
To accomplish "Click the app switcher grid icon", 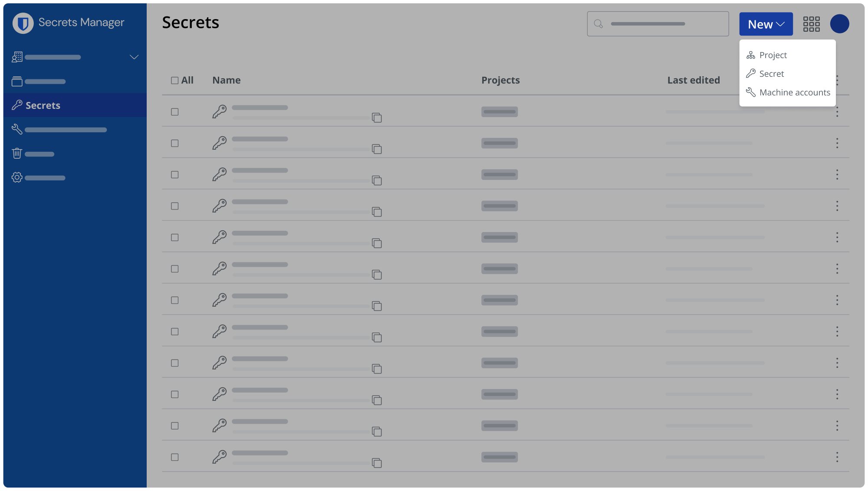I will (x=812, y=24).
